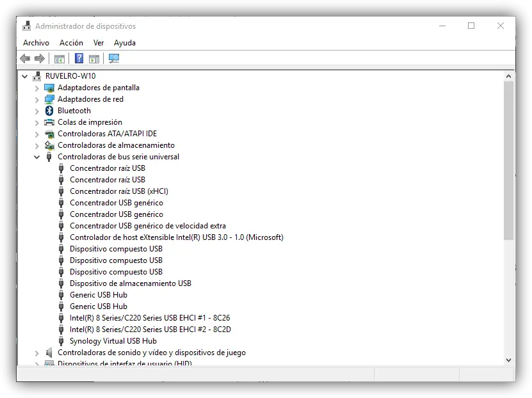Select Concentrador raíz USB (xHCI)
This screenshot has height=398, width=532.
[x=118, y=191]
